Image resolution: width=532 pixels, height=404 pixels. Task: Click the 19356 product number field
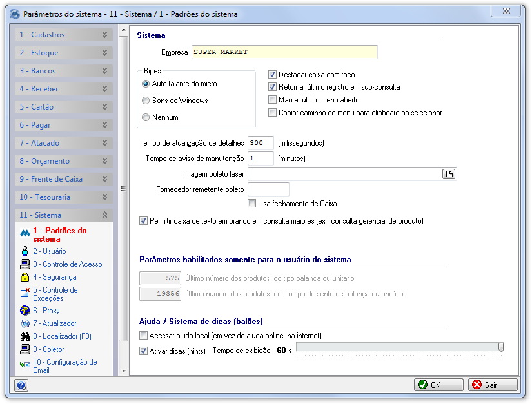160,294
